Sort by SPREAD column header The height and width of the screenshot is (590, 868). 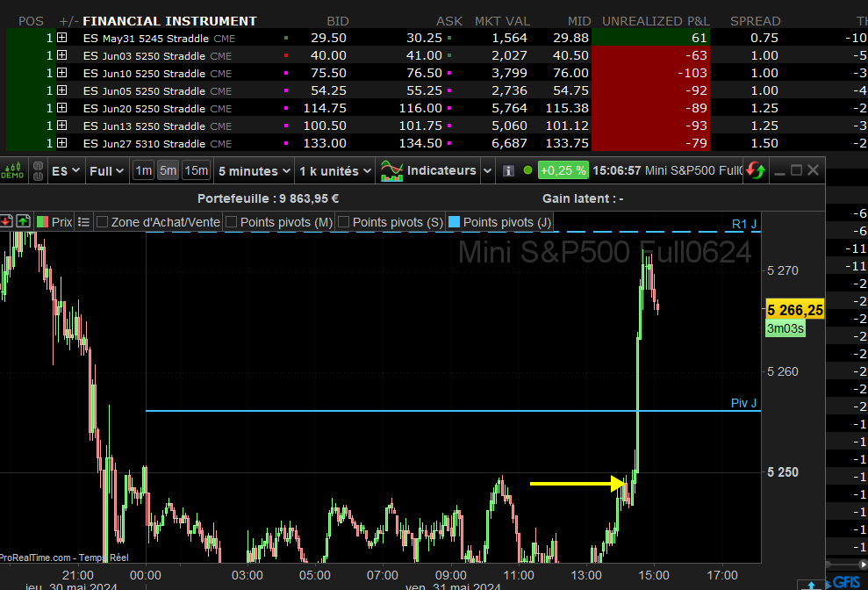pyautogui.click(x=755, y=21)
